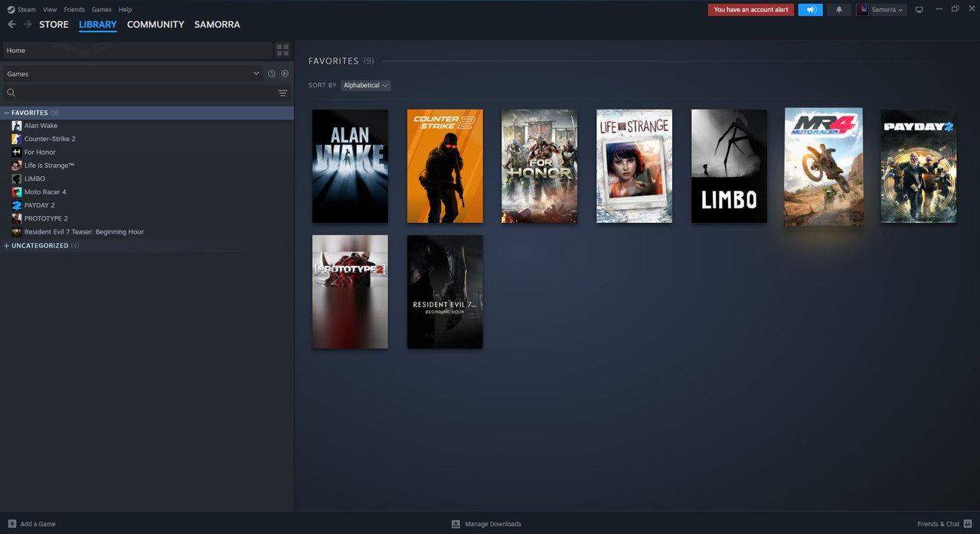
Task: Open the Games menu
Action: point(101,9)
